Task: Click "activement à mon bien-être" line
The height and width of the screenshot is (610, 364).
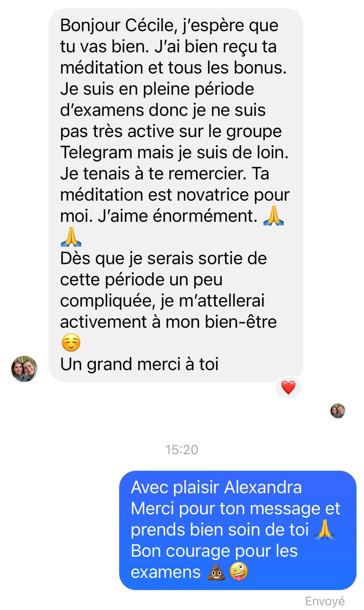Action: click(x=168, y=322)
